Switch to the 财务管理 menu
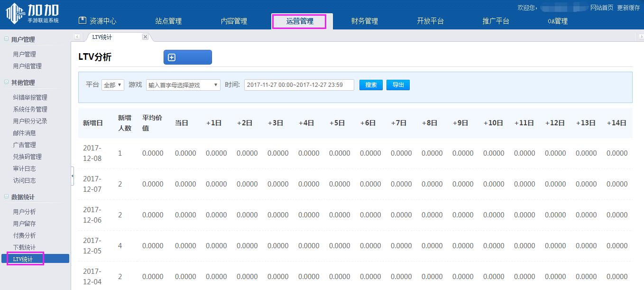This screenshot has height=290, width=644. [x=364, y=21]
